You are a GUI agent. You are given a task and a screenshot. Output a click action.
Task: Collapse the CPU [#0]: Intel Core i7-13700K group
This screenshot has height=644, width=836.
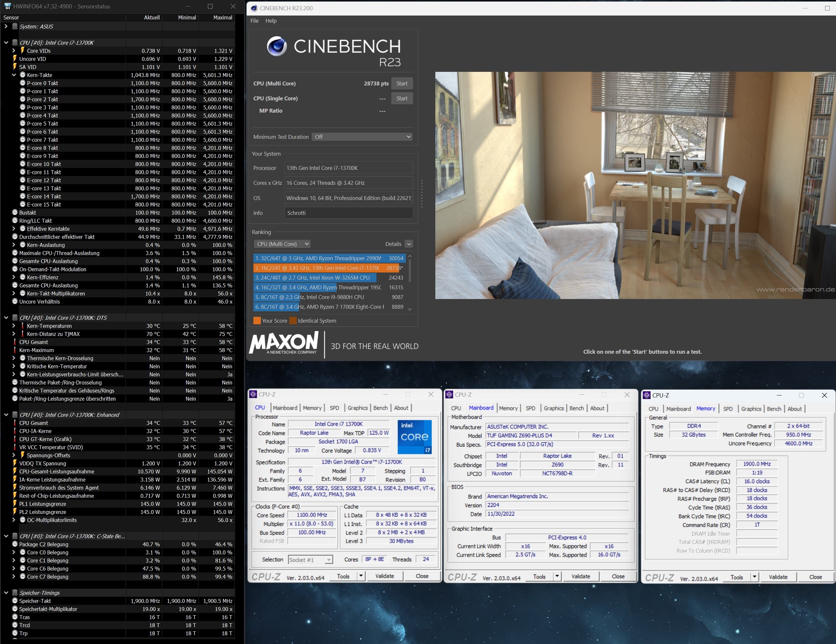(6, 42)
